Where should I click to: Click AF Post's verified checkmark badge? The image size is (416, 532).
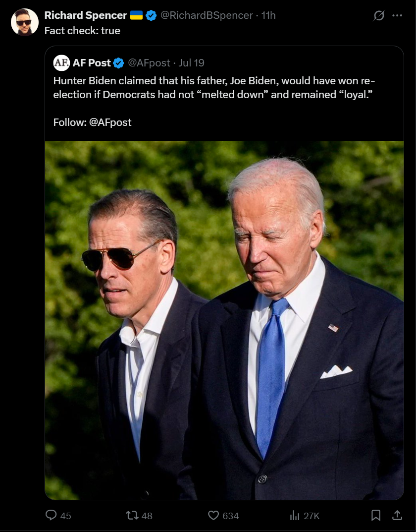(118, 63)
